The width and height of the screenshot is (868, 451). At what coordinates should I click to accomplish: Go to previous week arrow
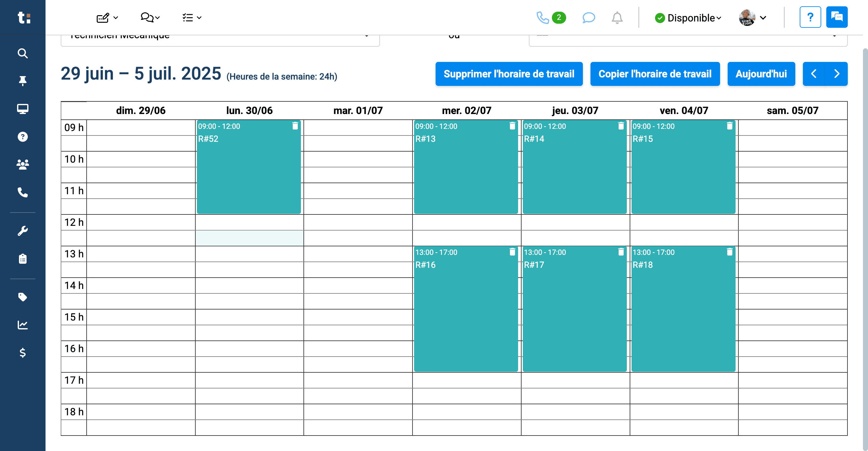[x=813, y=74]
